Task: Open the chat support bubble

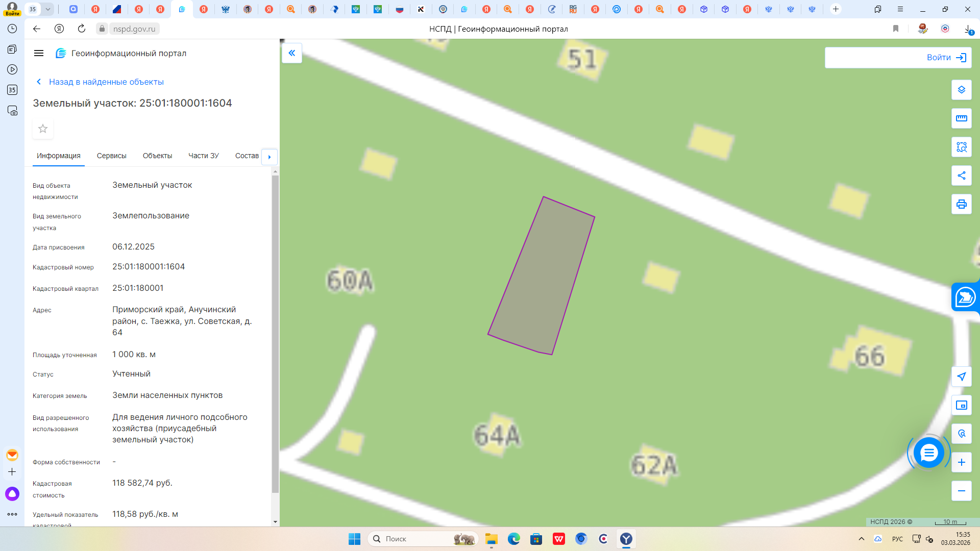Action: click(928, 453)
